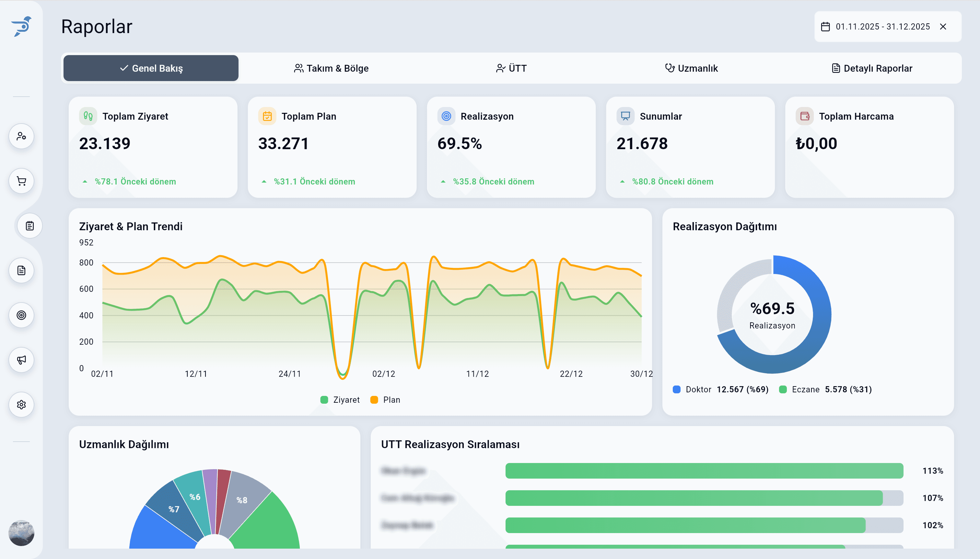Click the Detaylı Raporlar button
The width and height of the screenshot is (980, 559).
click(x=872, y=68)
